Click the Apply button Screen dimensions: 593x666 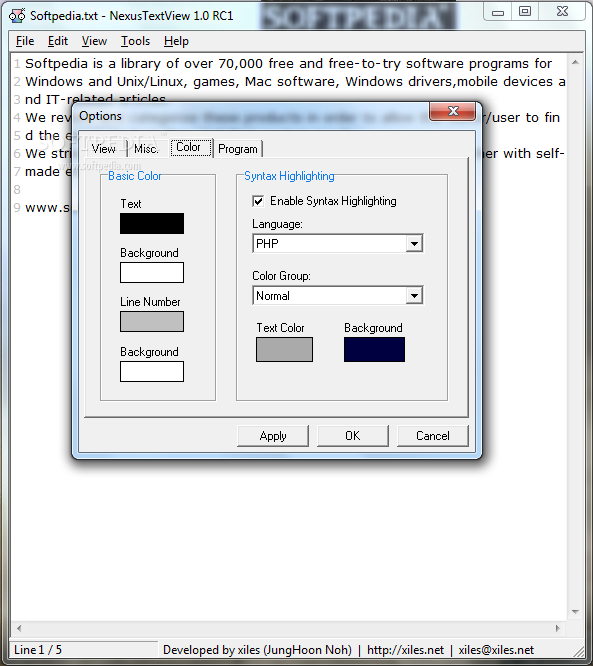tap(273, 436)
